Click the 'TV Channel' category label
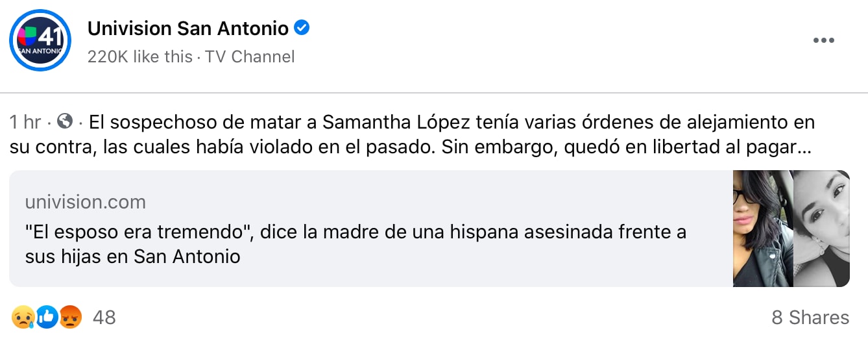This screenshot has height=339, width=868. click(250, 56)
